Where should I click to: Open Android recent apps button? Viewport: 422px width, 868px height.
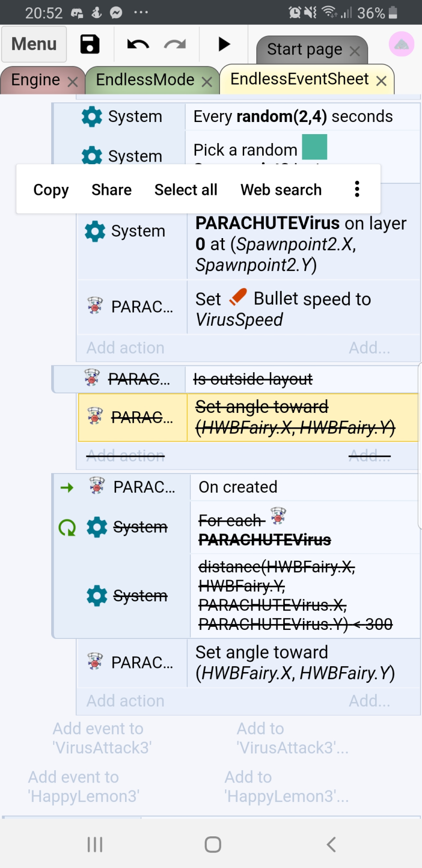[95, 845]
